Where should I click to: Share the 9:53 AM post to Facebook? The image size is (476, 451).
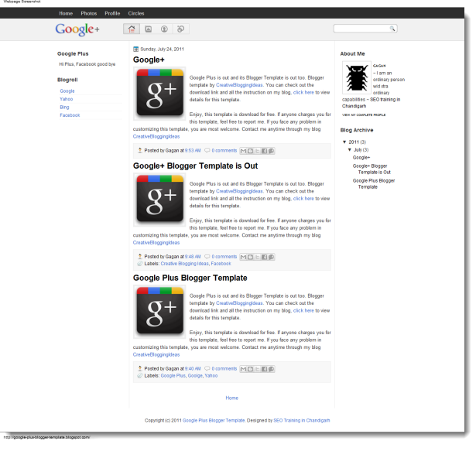click(264, 151)
